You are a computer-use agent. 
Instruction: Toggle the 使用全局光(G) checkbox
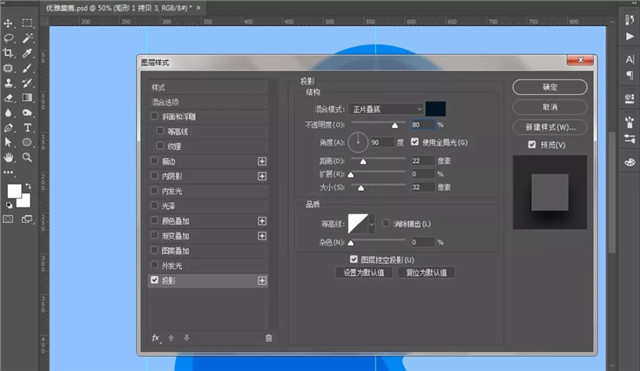point(415,142)
